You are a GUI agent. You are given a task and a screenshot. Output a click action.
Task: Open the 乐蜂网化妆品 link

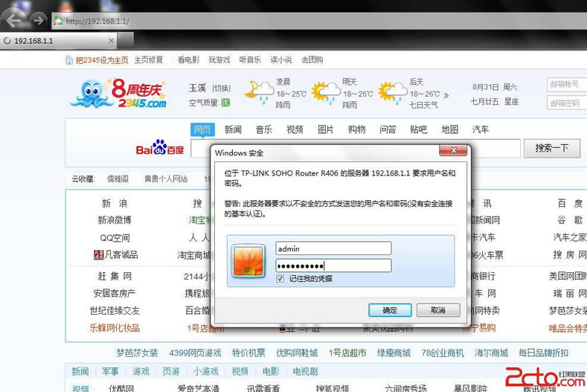click(115, 328)
